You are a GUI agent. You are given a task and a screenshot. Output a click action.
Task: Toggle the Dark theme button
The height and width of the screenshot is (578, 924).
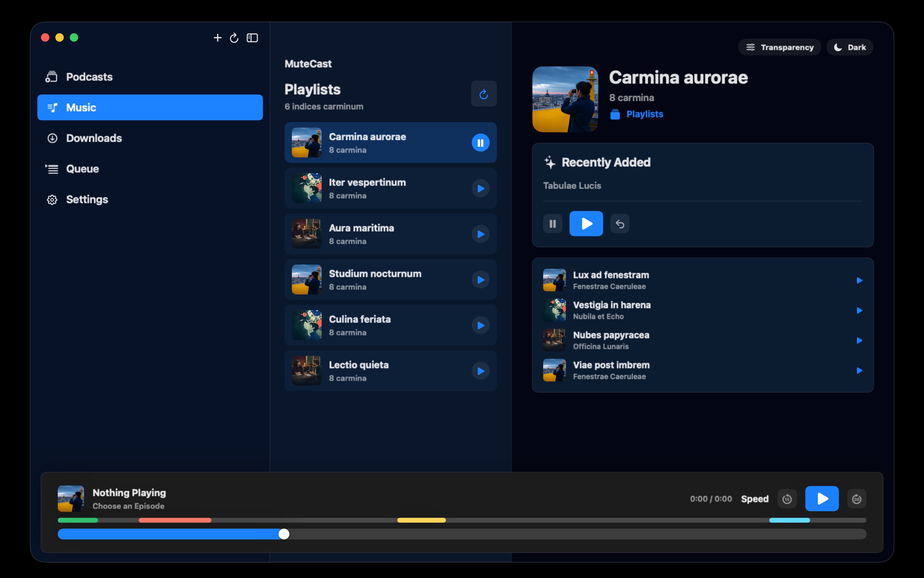(x=850, y=47)
